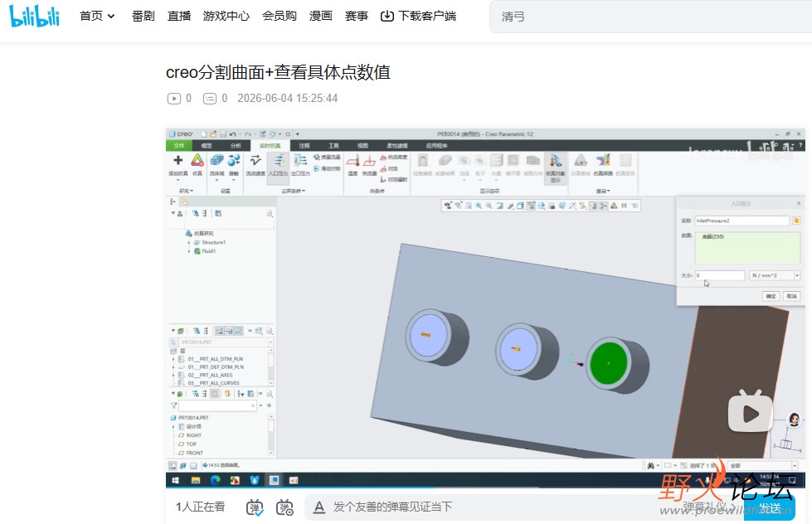Click the Windows Start button in video
This screenshot has height=524, width=812.
175,481
